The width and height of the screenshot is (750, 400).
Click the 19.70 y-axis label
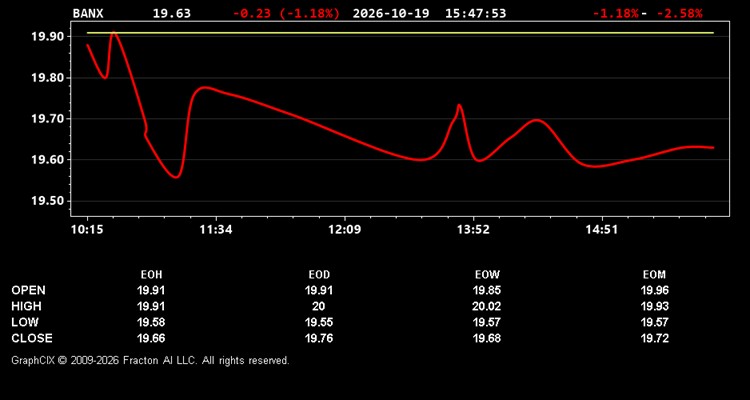48,119
